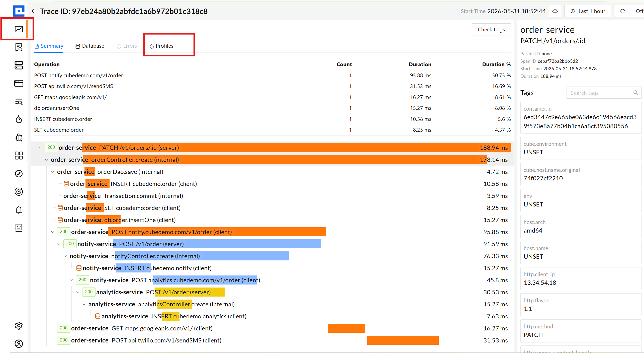The height and width of the screenshot is (353, 644).
Task: Click the Operation column header
Action: click(47, 64)
